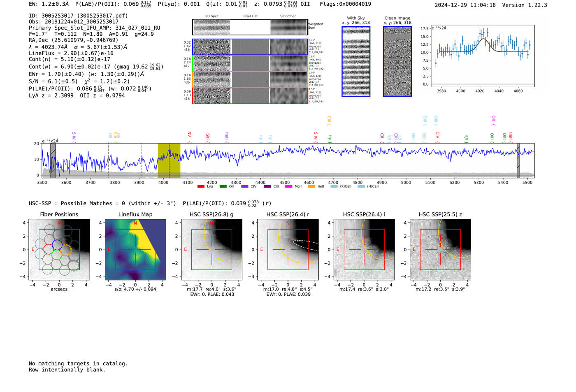Click the HSC-SSP Possible Matches text

[x=102, y=203]
